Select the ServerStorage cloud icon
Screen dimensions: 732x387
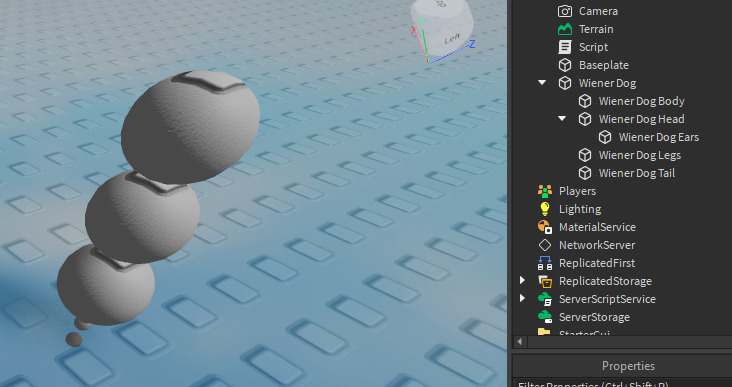pos(545,317)
